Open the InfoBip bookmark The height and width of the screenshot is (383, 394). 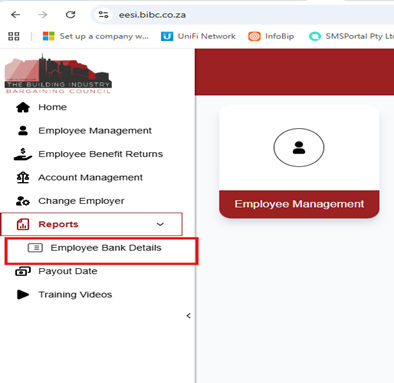[x=271, y=36]
